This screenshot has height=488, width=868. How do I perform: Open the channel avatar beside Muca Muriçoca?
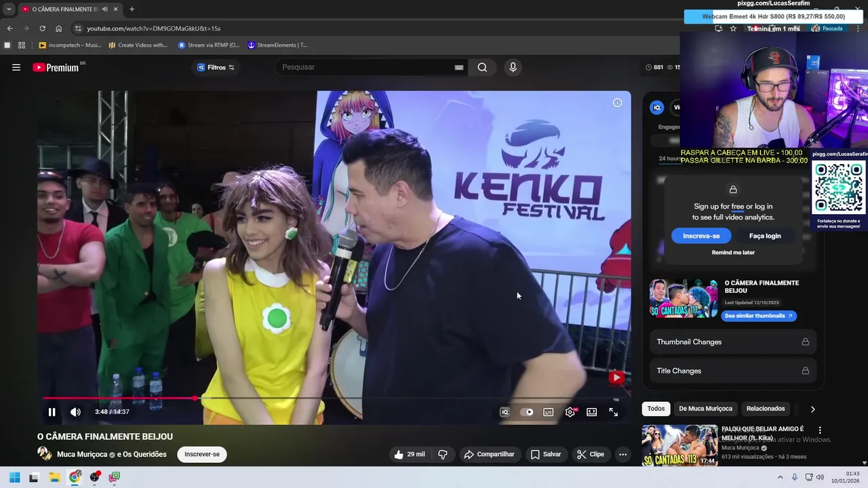click(45, 454)
